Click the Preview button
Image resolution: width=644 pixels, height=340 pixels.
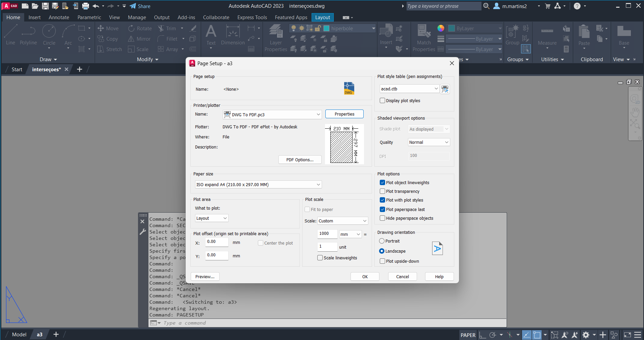205,277
